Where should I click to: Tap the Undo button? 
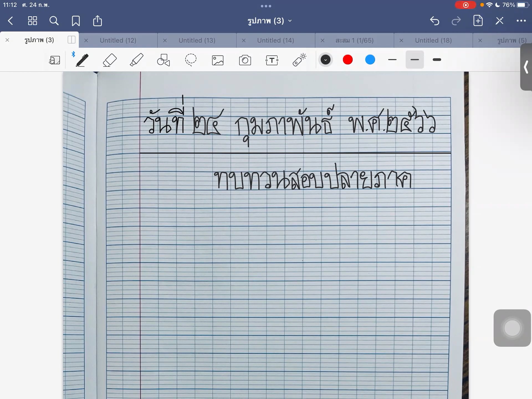point(434,21)
